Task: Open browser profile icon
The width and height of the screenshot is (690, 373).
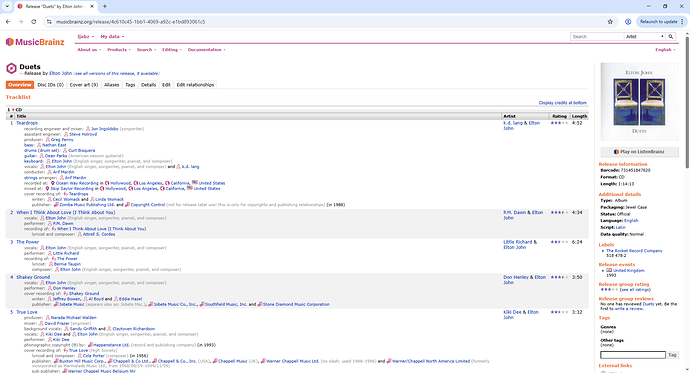Action: click(x=628, y=22)
